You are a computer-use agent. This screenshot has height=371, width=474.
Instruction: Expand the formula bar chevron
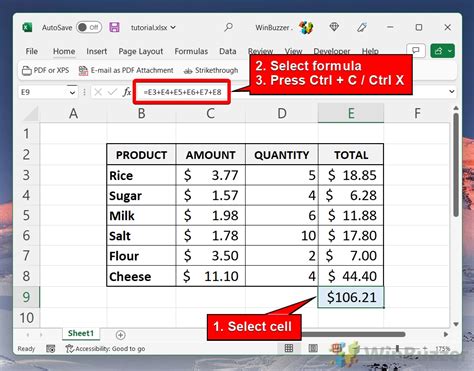click(x=452, y=91)
